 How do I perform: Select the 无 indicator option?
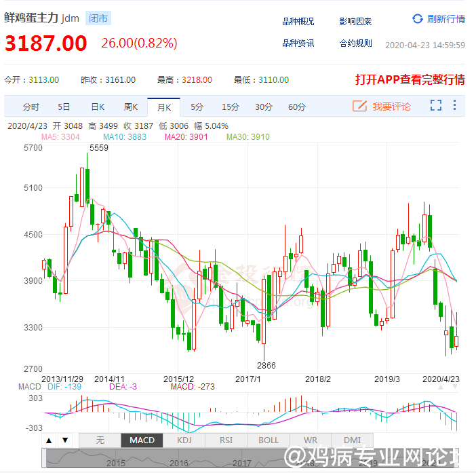[x=100, y=440]
